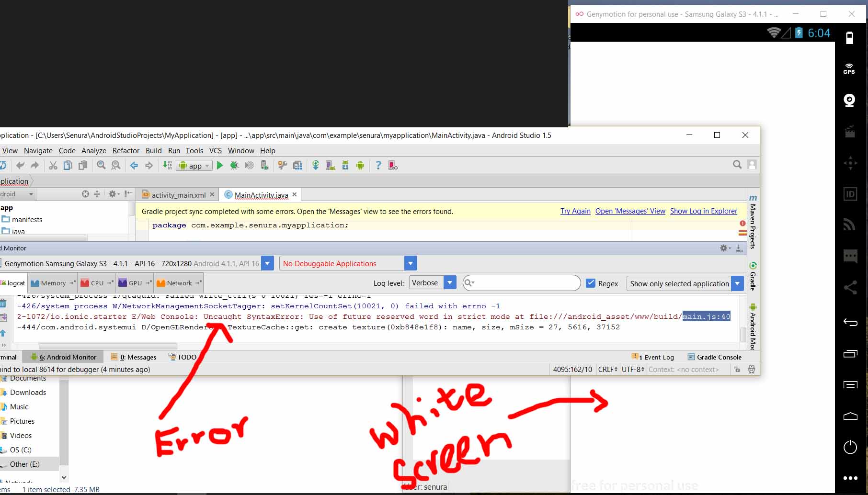The width and height of the screenshot is (868, 495).
Task: Open the Messages tool window tab
Action: click(x=134, y=357)
